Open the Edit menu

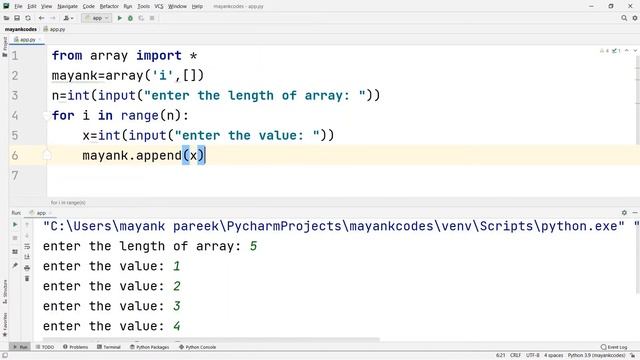point(32,6)
